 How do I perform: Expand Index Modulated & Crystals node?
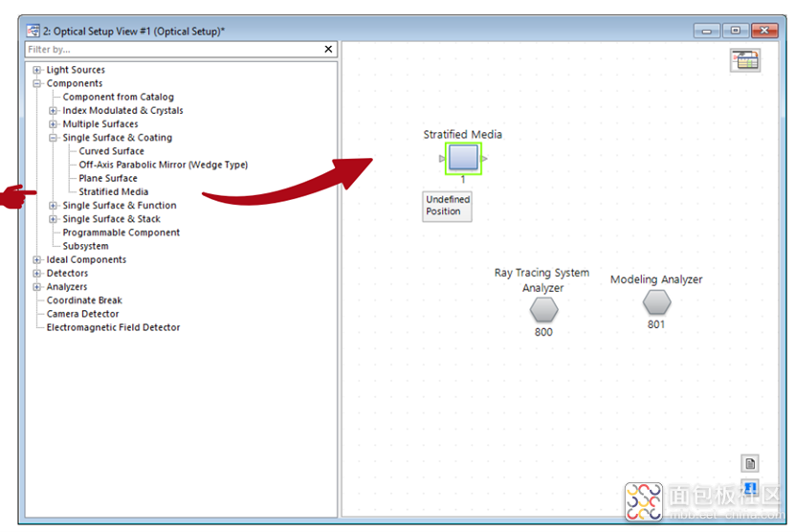tap(53, 111)
